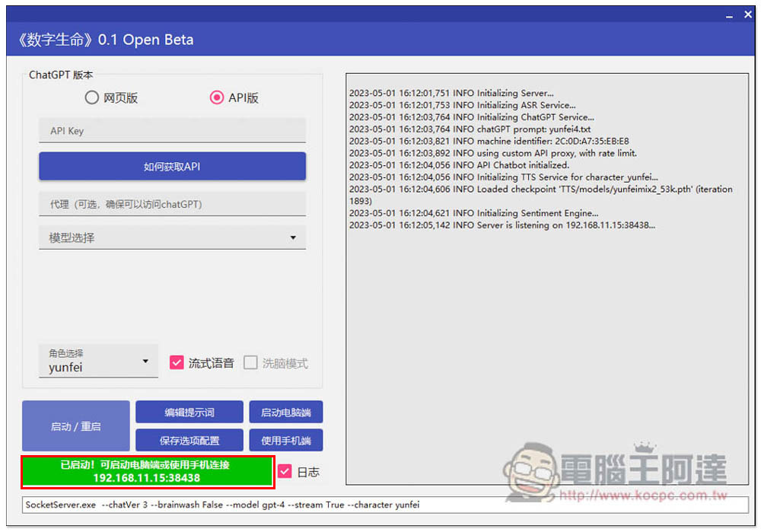Click the 'Initializing TTS Service' log line

(504, 177)
